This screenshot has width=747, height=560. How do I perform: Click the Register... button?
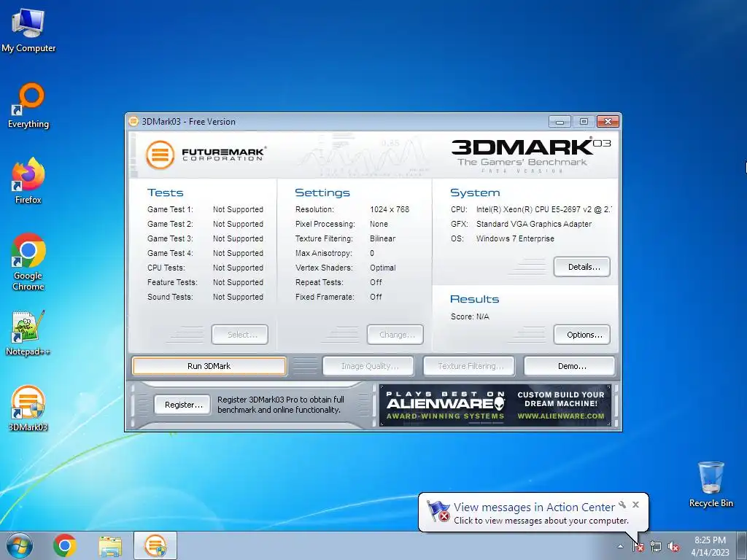tap(182, 405)
